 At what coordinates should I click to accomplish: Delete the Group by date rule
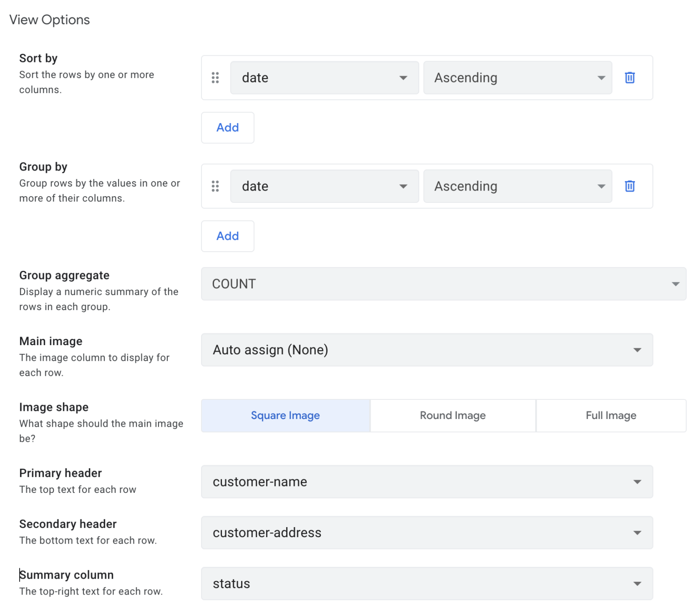[629, 186]
